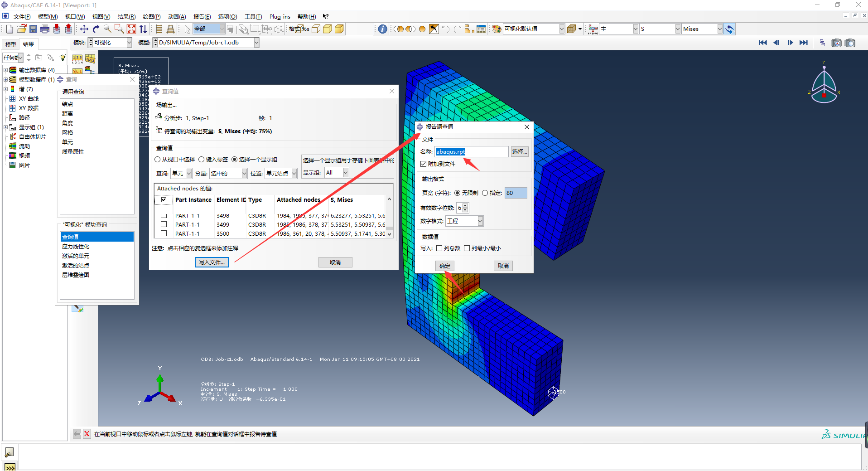Click the report file name field
Viewport: 868px width, 471px height.
click(x=472, y=152)
